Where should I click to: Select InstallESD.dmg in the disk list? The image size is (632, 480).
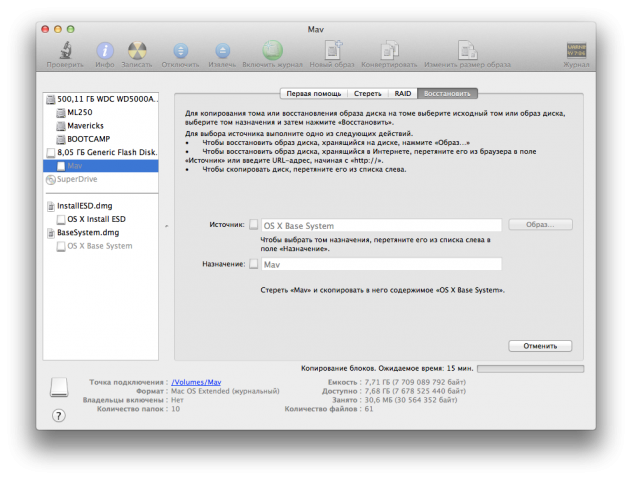(84, 204)
